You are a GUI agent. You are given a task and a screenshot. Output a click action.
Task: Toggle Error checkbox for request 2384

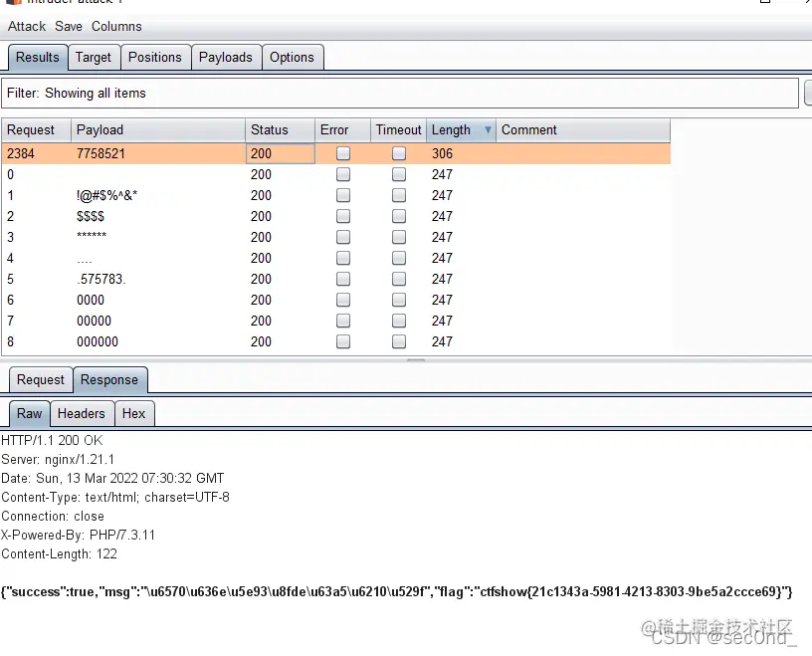pos(343,153)
